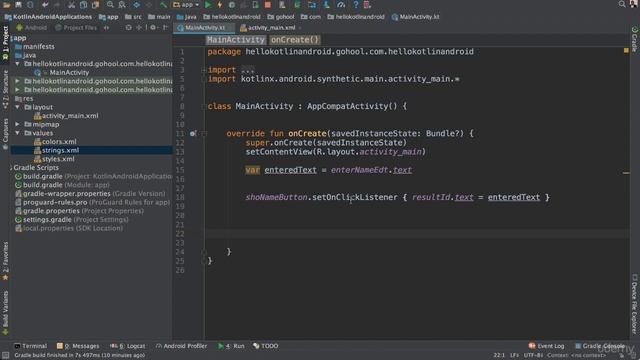Click the Undo arrow icon
The width and height of the screenshot is (640, 360).
click(45, 5)
